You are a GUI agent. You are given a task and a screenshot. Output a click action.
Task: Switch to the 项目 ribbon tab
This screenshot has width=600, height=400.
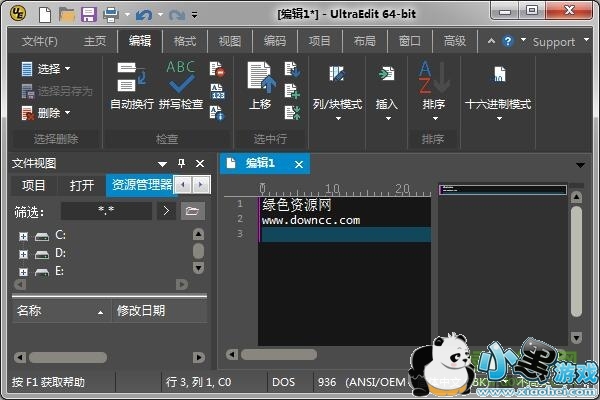click(x=320, y=41)
